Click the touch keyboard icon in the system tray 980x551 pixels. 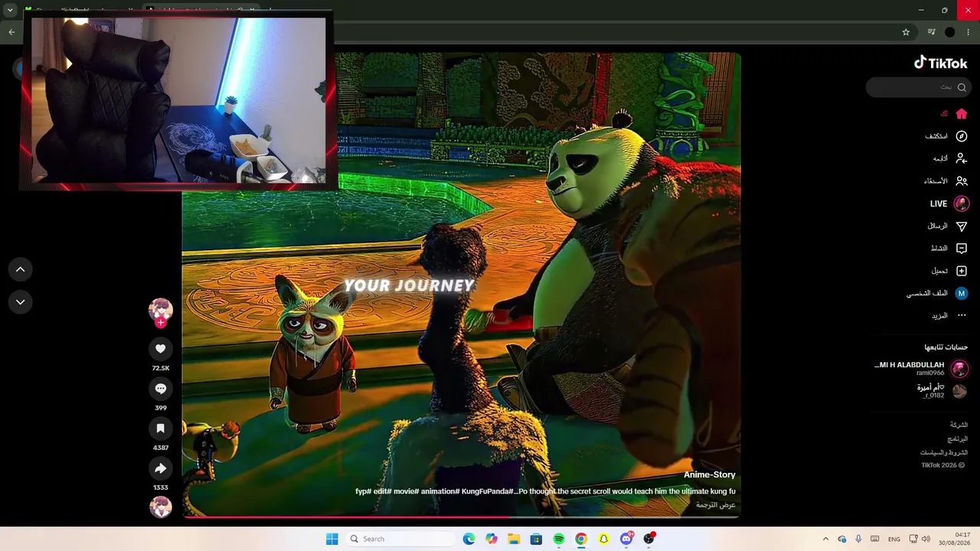874,539
